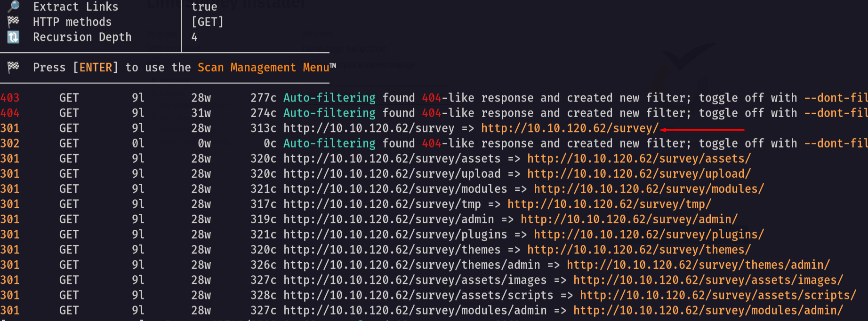Click the [ENTER] key label
The width and height of the screenshot is (868, 321).
tap(96, 68)
